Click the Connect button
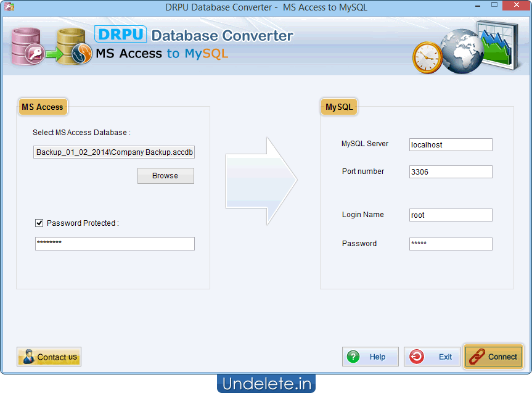The height and width of the screenshot is (393, 532). click(x=494, y=357)
